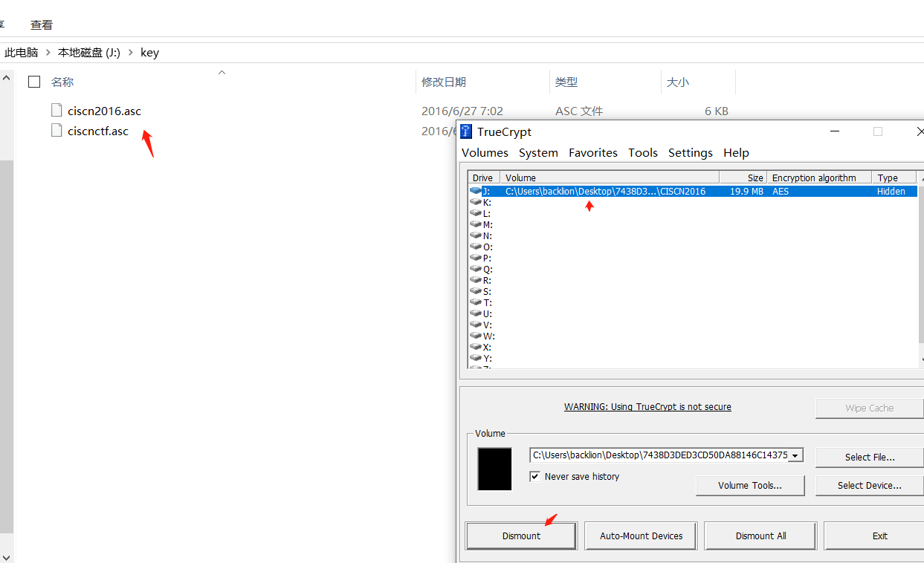Click Select Device... button
This screenshot has height=563, width=924.
pos(870,485)
